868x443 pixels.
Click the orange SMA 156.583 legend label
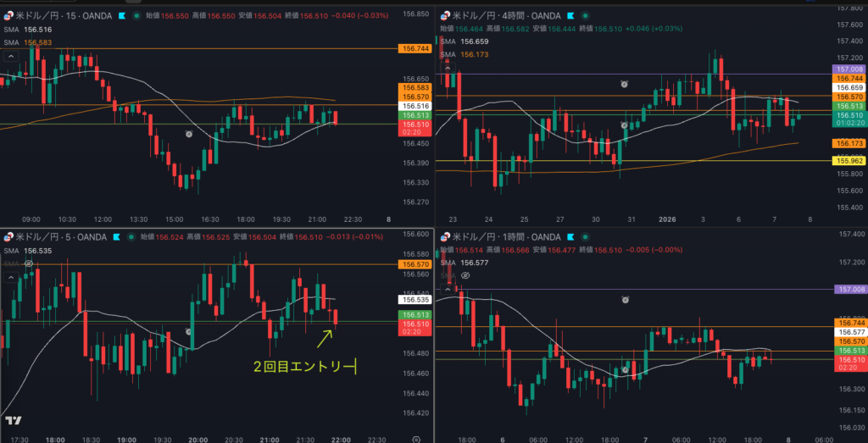click(x=38, y=42)
